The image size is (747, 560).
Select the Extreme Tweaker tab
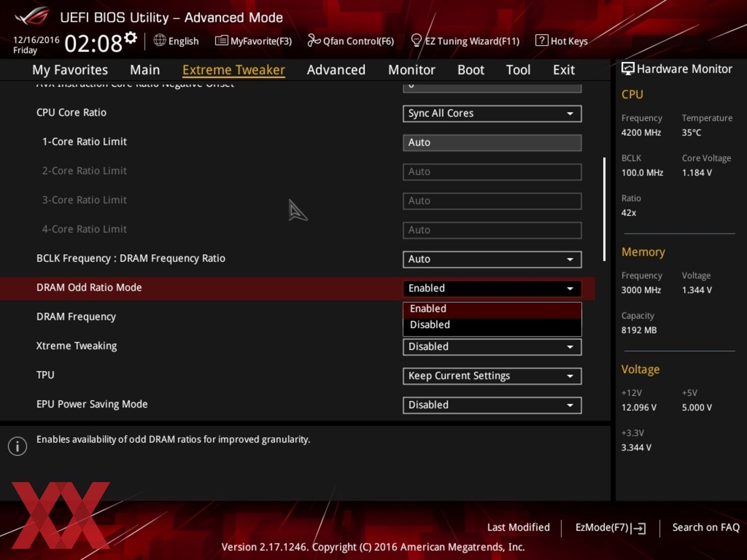coord(233,70)
